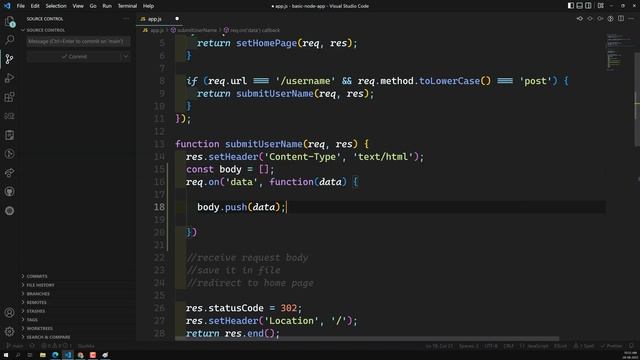Toggle the primary side bar layout icon
Image resolution: width=640 pixels, height=360 pixels.
571,6
